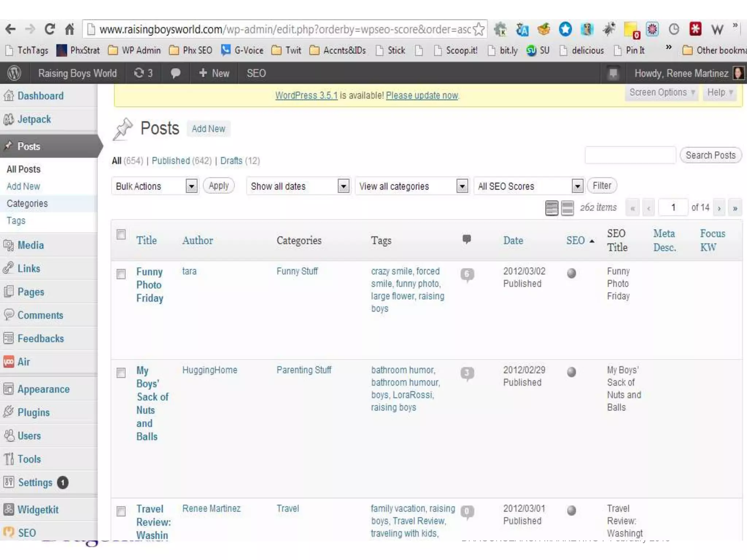Viewport: 747px width, 560px height.
Task: Open the comments bubble in admin bar
Action: [175, 73]
